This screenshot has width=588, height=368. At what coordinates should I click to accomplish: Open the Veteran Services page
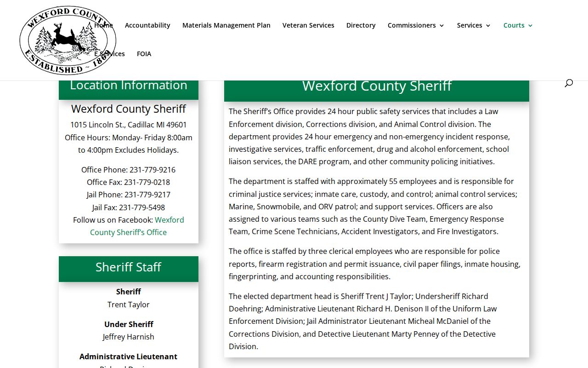coord(308,25)
